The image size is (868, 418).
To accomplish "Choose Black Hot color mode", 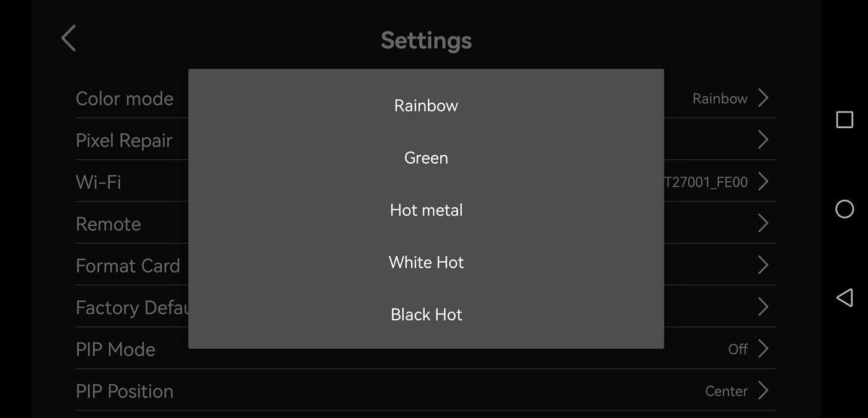I will (x=426, y=315).
